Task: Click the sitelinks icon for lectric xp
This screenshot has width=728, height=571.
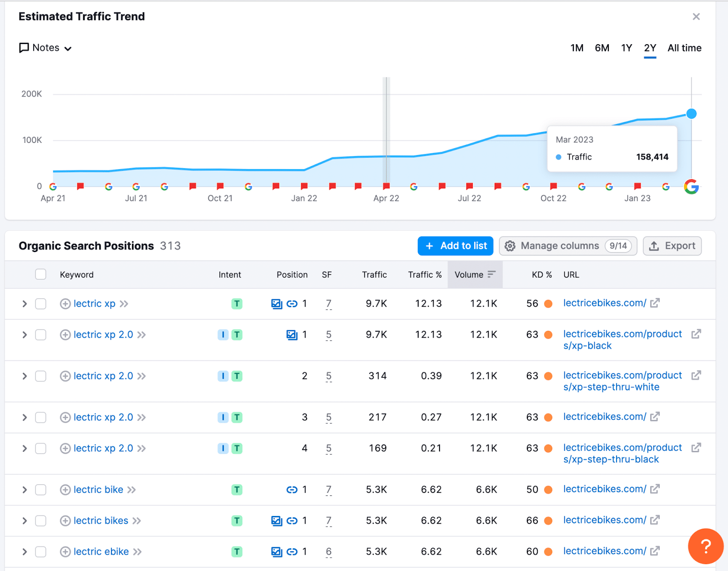Action: click(292, 303)
